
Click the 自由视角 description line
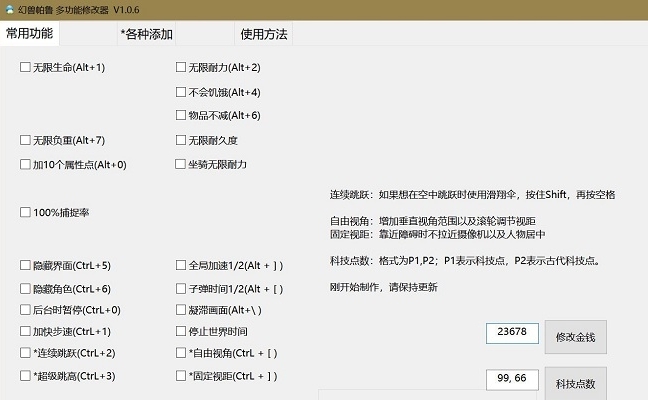(x=433, y=221)
